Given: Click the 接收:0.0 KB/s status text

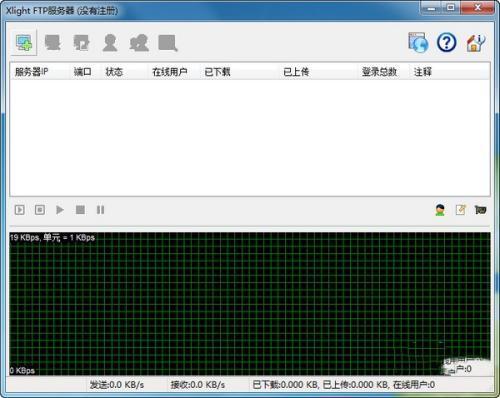Looking at the screenshot, I should pyautogui.click(x=198, y=385).
